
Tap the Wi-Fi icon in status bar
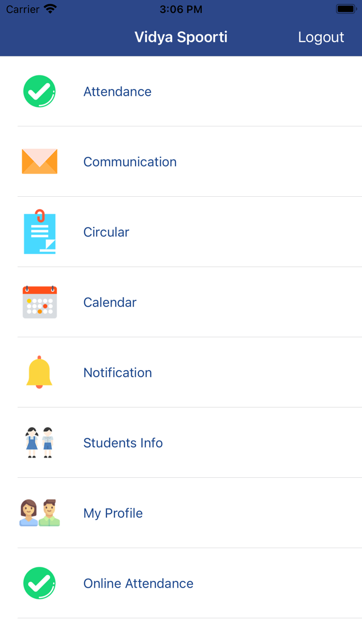(50, 9)
